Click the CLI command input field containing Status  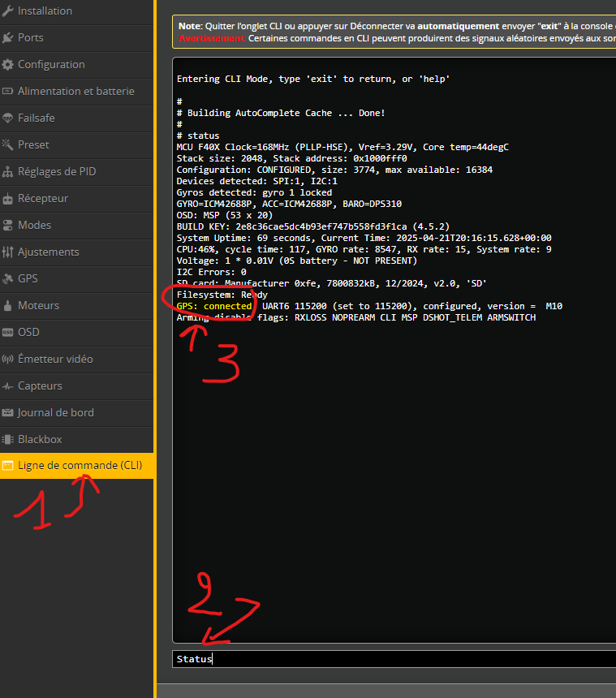390,659
